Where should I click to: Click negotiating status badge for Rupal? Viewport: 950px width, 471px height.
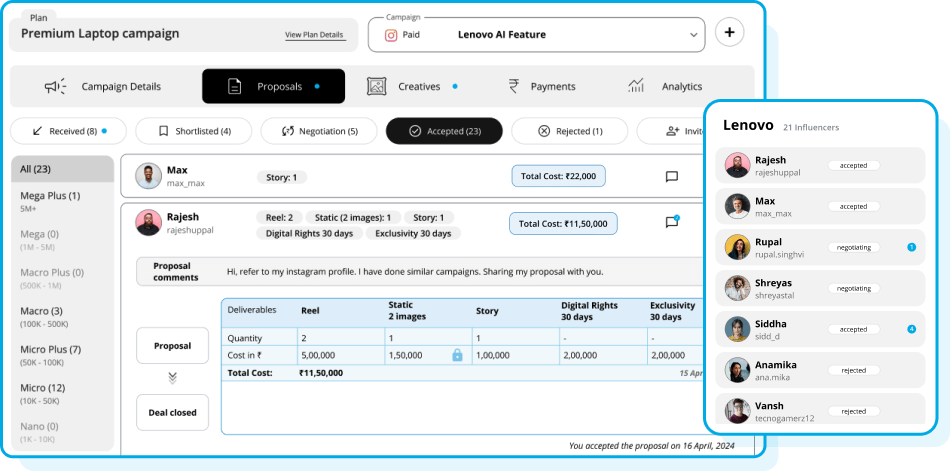point(854,247)
